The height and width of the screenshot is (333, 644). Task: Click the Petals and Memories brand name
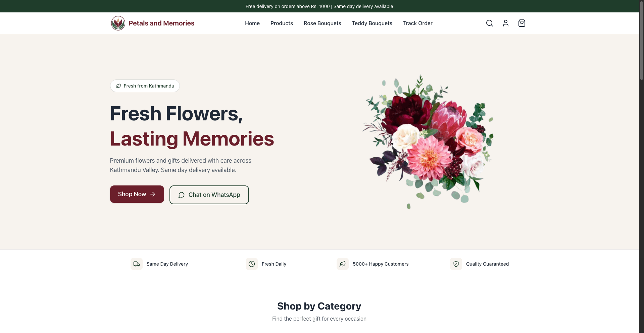point(161,23)
